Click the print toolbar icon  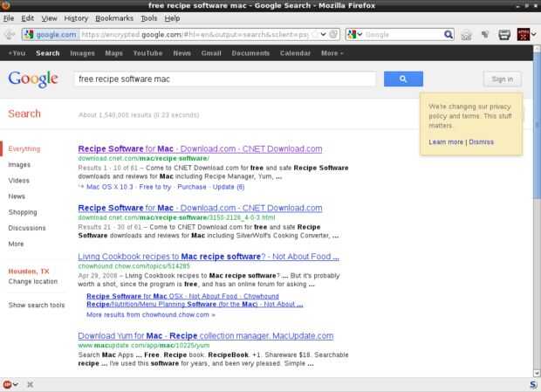(x=504, y=35)
